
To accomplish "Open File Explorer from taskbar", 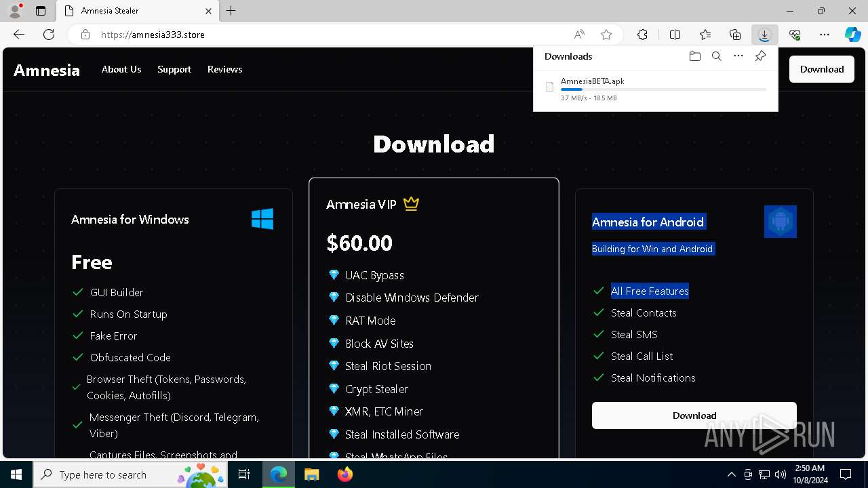I will [x=311, y=474].
